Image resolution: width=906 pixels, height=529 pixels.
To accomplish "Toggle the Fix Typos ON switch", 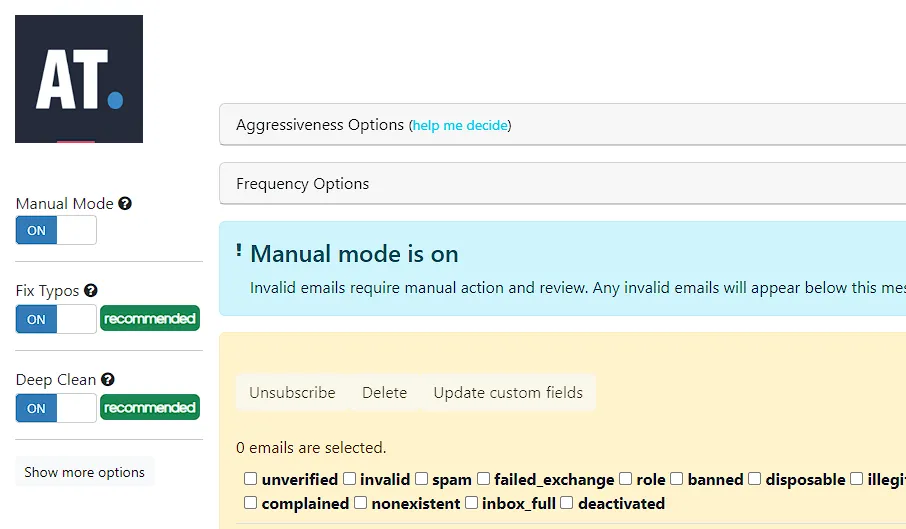I will click(x=56, y=319).
